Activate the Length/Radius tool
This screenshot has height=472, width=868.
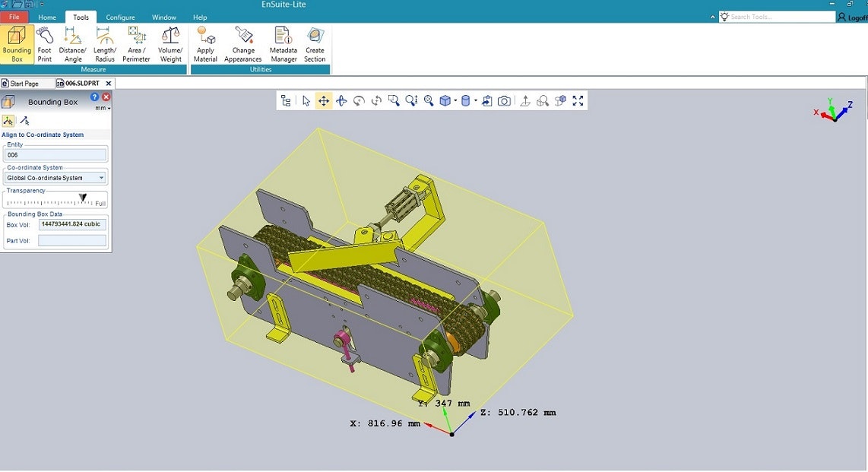(105, 44)
